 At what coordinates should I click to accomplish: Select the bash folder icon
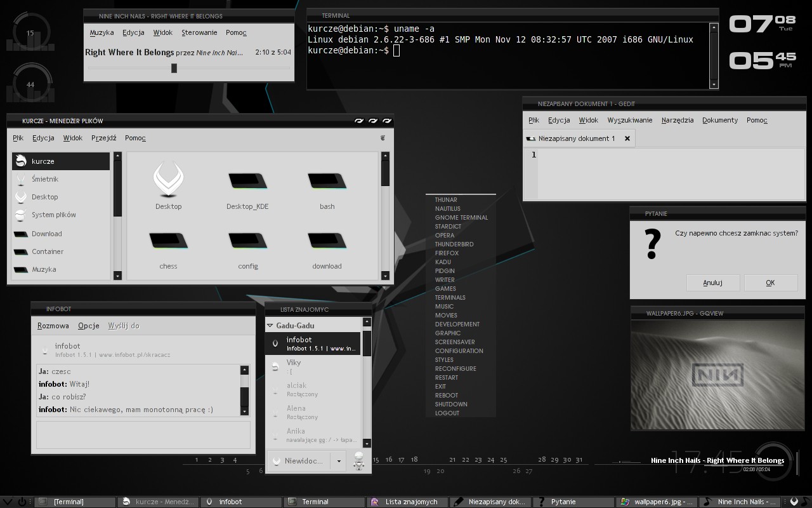click(327, 189)
